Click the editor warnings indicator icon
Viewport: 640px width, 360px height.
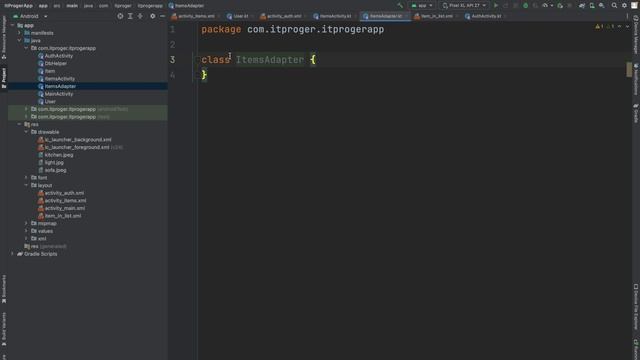point(599,27)
